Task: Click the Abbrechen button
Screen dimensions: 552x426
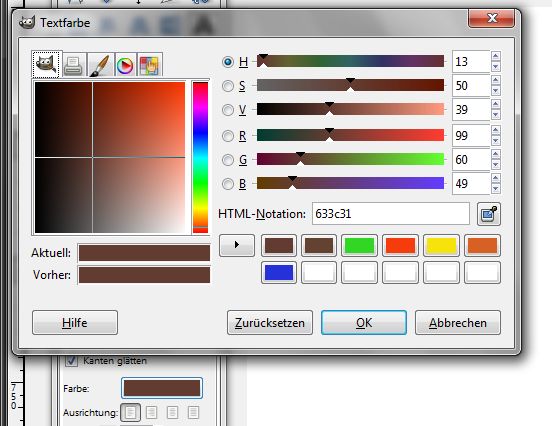Action: pyautogui.click(x=458, y=322)
